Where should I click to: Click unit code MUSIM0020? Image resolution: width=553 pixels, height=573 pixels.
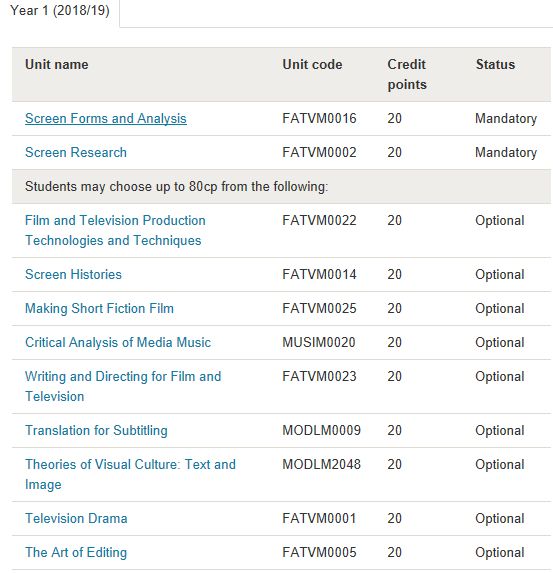point(319,342)
